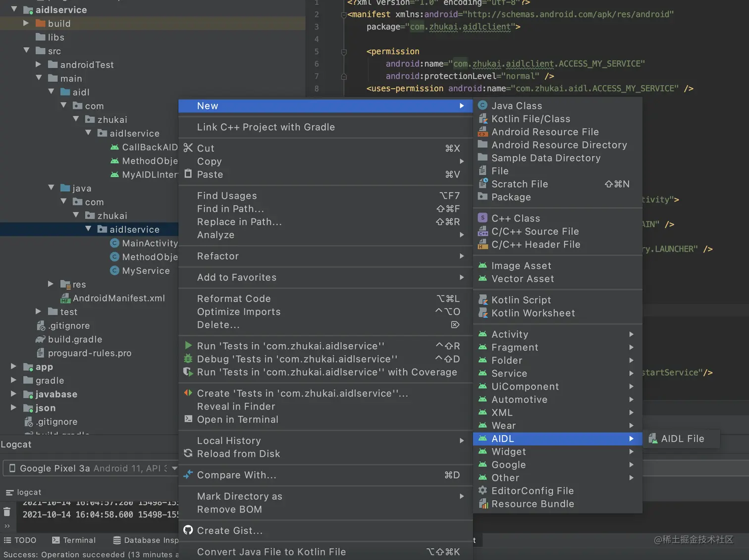
Task: Open the Service submenu
Action: [557, 373]
